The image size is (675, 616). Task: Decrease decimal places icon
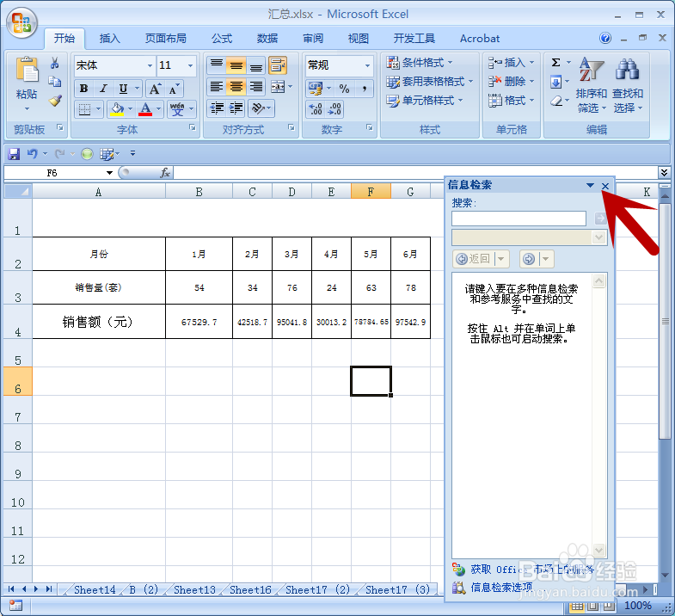coord(334,109)
